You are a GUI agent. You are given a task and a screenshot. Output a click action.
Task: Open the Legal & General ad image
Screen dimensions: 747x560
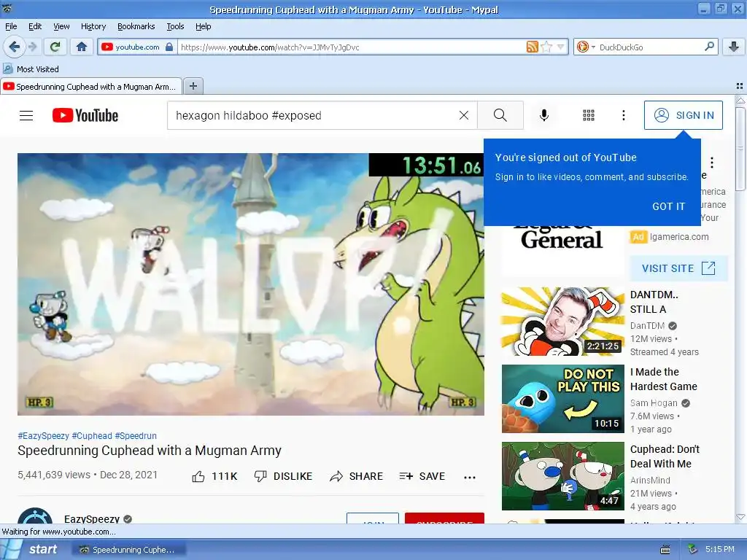562,251
